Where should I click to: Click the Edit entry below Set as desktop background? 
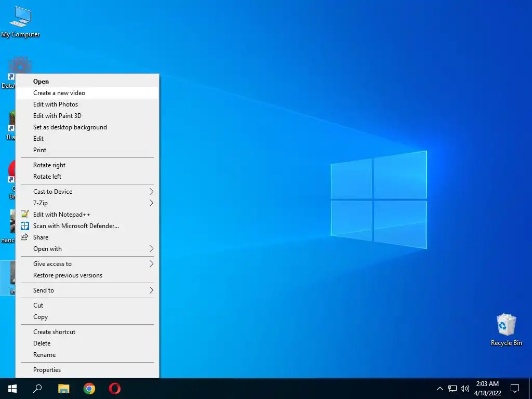(87, 138)
